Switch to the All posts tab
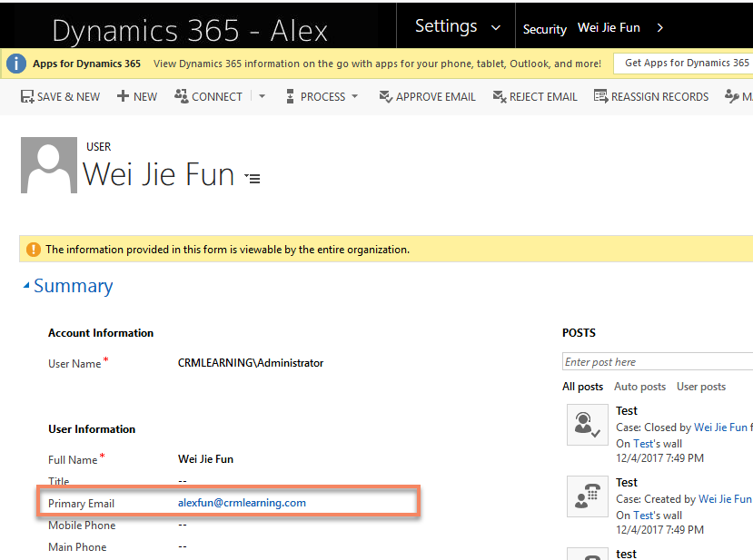The height and width of the screenshot is (560, 753). click(582, 387)
